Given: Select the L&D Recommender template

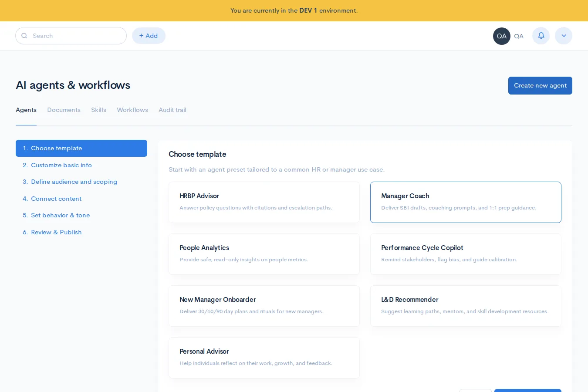Looking at the screenshot, I should click(466, 306).
